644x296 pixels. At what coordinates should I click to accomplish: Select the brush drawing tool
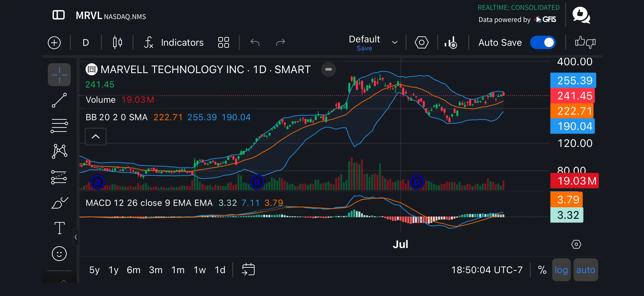[x=59, y=203]
